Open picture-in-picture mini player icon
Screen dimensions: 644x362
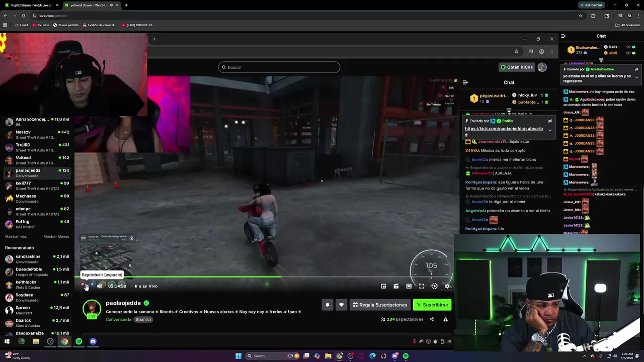pos(383,286)
